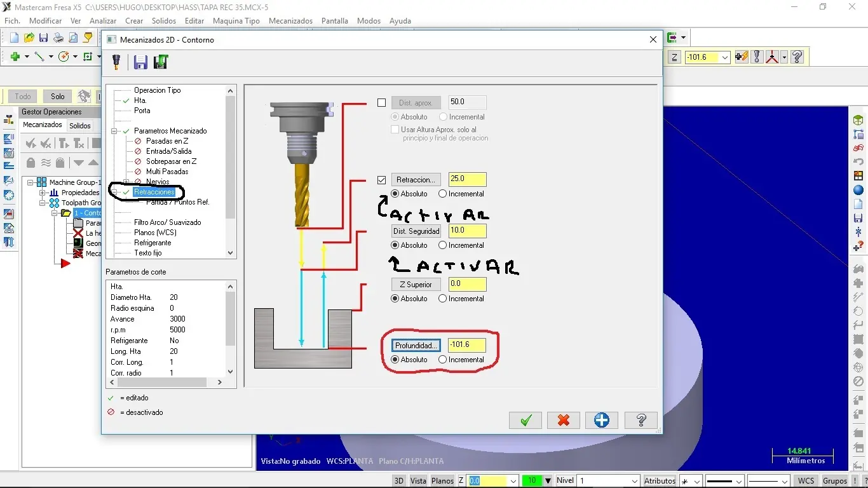
Task: Click the undo arrow icon on right toolbar
Action: (858, 162)
